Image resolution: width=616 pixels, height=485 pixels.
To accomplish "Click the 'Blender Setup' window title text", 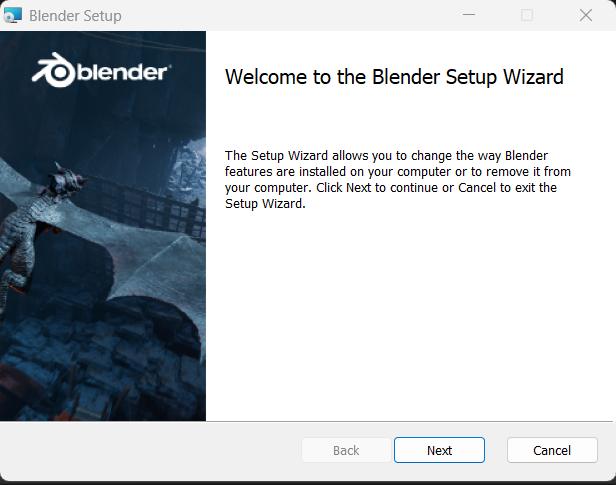I will click(x=75, y=16).
